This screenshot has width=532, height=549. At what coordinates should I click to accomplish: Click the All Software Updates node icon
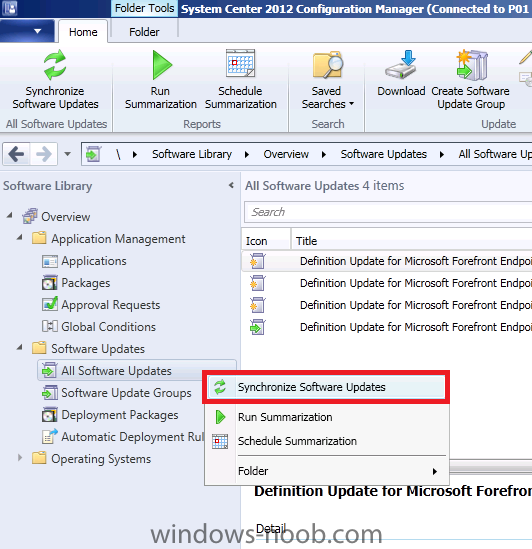49,370
